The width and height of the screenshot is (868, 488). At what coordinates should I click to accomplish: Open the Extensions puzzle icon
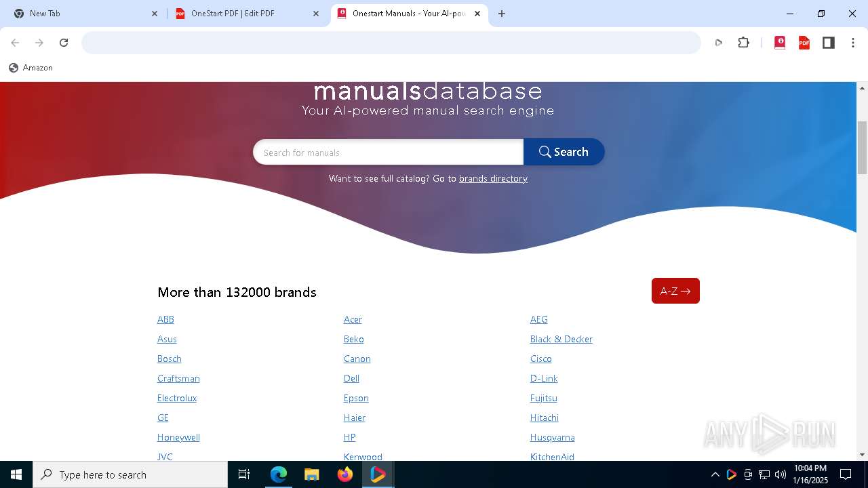click(744, 43)
